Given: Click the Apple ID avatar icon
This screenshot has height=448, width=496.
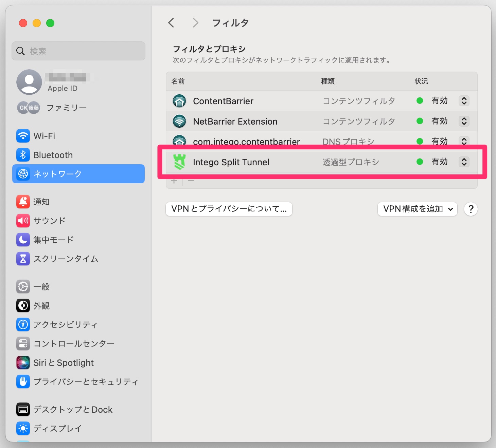Looking at the screenshot, I should tap(29, 82).
